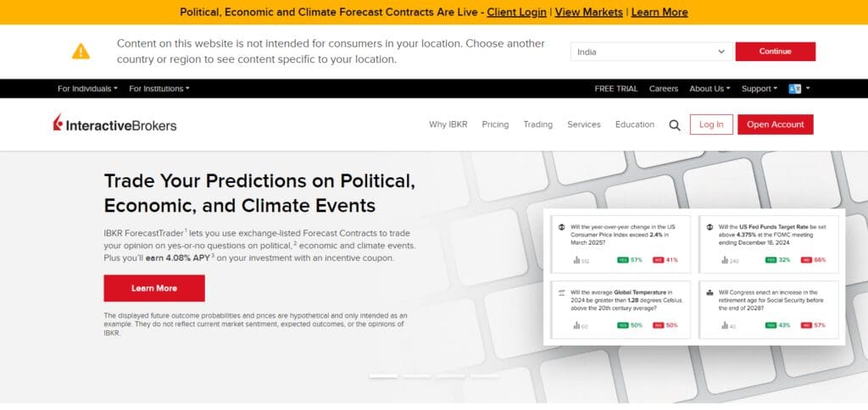Select the first carousel slide indicator
The image size is (868, 410).
pos(383,376)
